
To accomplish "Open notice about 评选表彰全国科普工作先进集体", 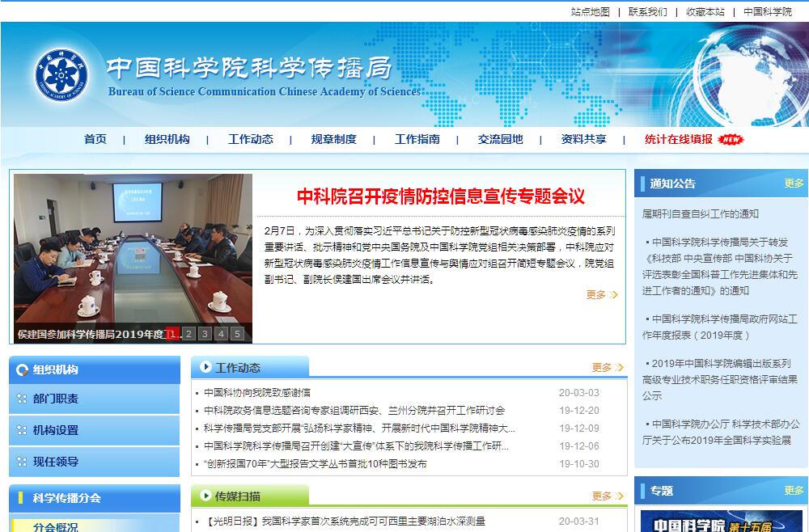I will click(720, 267).
